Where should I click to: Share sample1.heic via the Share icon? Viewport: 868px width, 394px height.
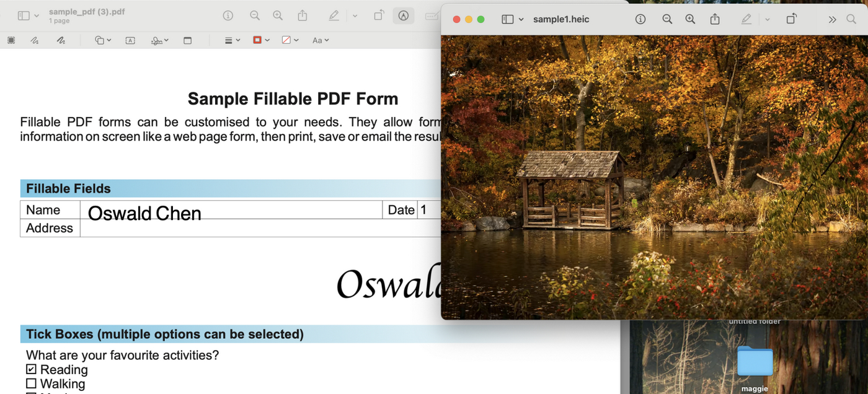(x=715, y=19)
